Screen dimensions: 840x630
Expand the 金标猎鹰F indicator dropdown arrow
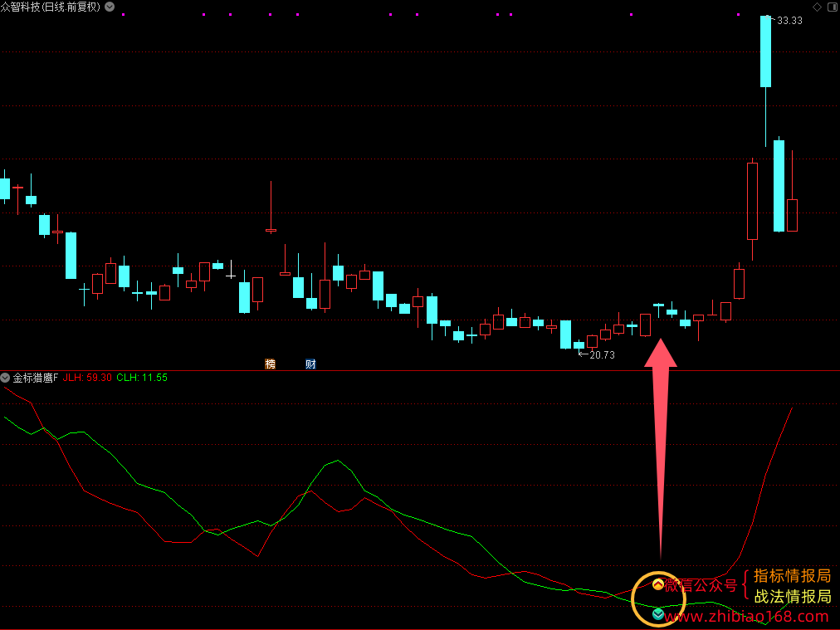point(5,378)
